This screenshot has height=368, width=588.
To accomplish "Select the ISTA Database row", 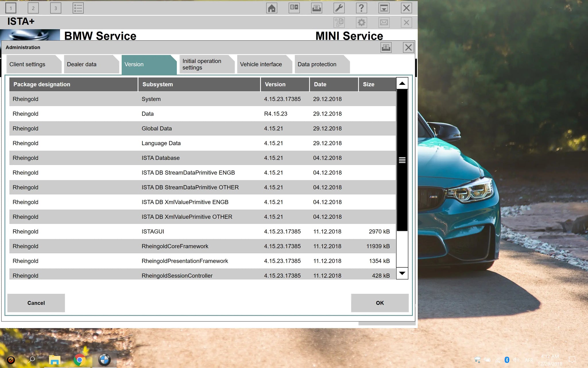I will coord(202,158).
